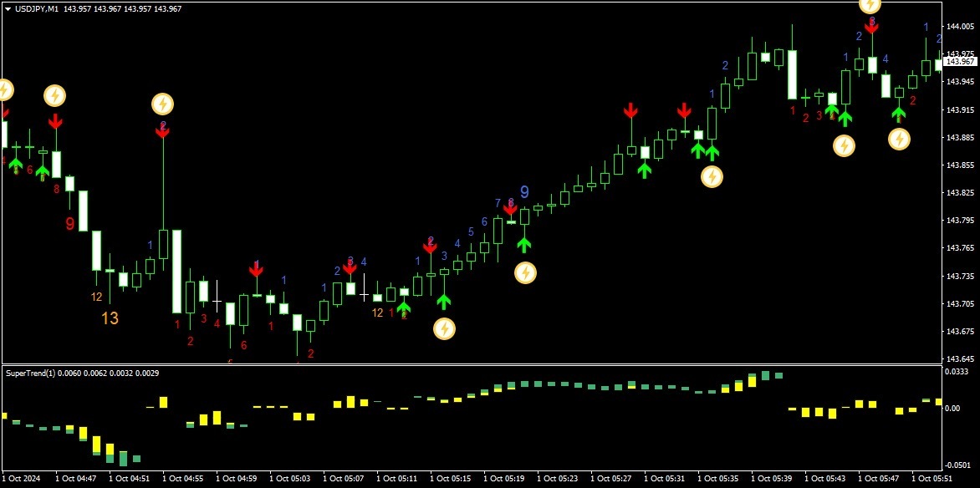Select the red down arrow beside the 144.005 level
This screenshot has width=980, height=488.
click(x=871, y=27)
